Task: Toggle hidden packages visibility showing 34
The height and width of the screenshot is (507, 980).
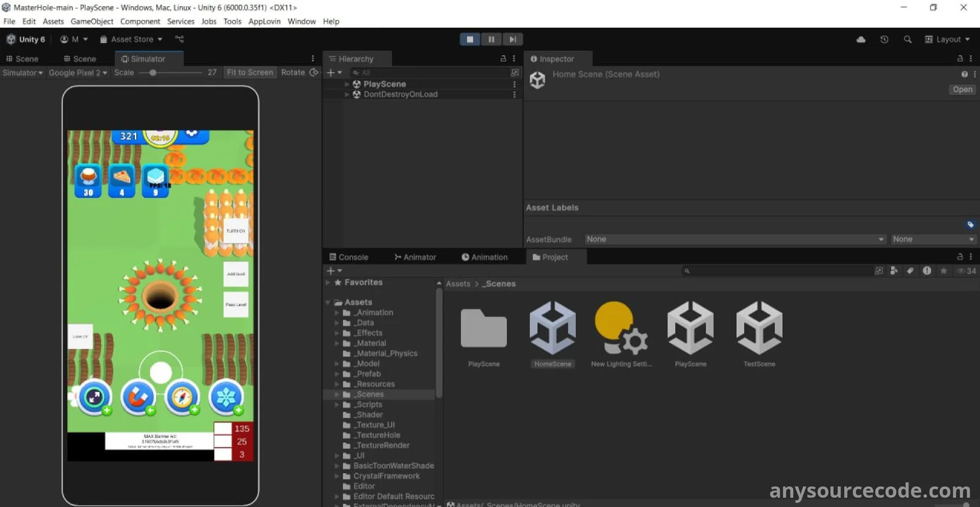Action: 967,271
